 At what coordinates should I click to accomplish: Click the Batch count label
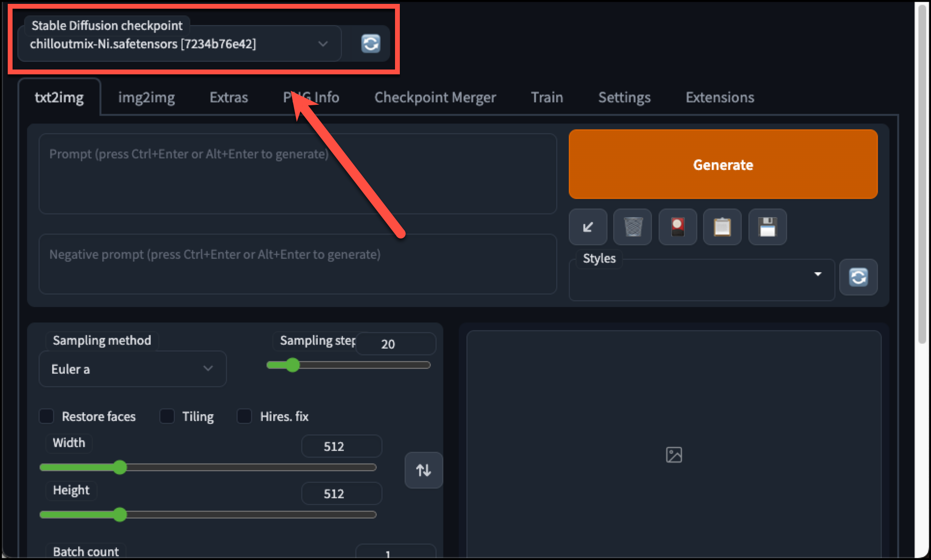(x=86, y=551)
